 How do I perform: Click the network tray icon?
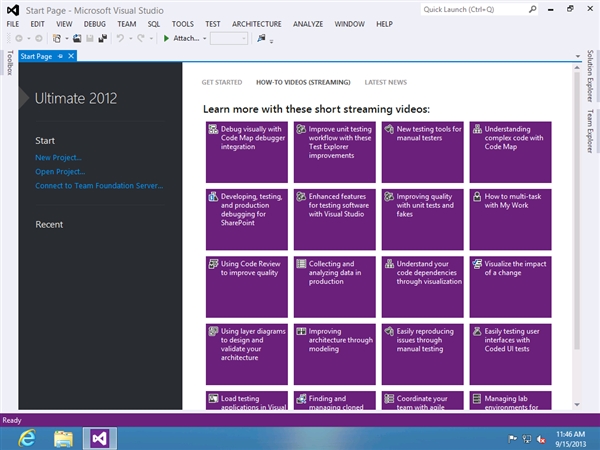coord(527,439)
